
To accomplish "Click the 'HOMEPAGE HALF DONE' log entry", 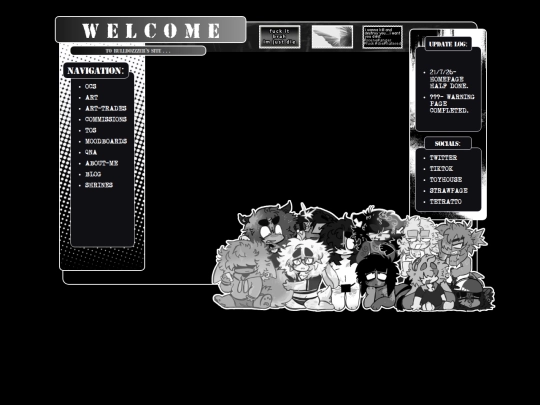I will 449,79.
